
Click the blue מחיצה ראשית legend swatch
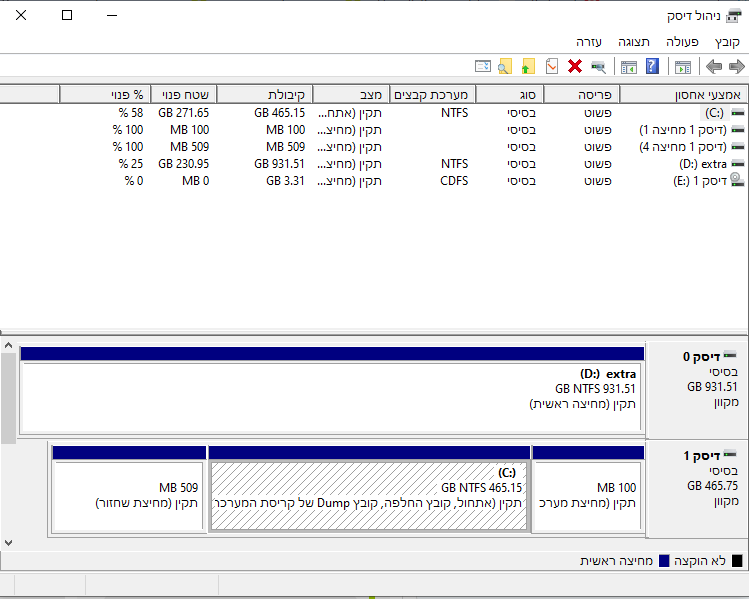coord(663,561)
